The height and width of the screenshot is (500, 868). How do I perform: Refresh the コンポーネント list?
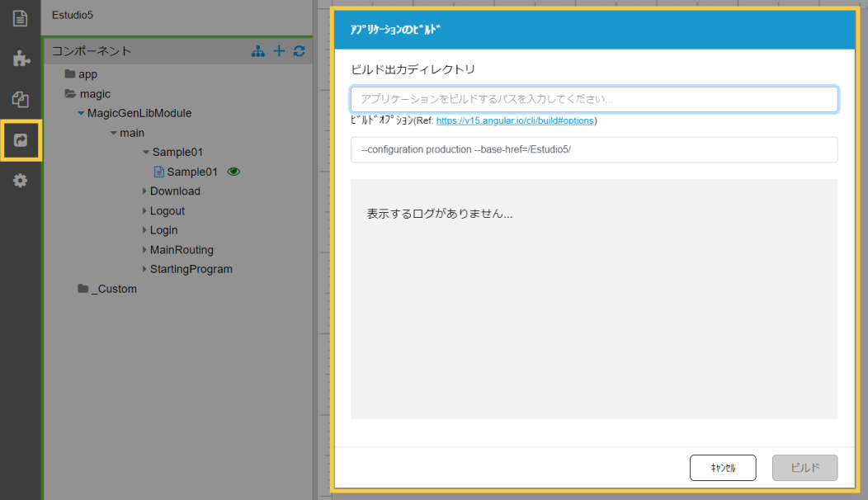tap(299, 51)
